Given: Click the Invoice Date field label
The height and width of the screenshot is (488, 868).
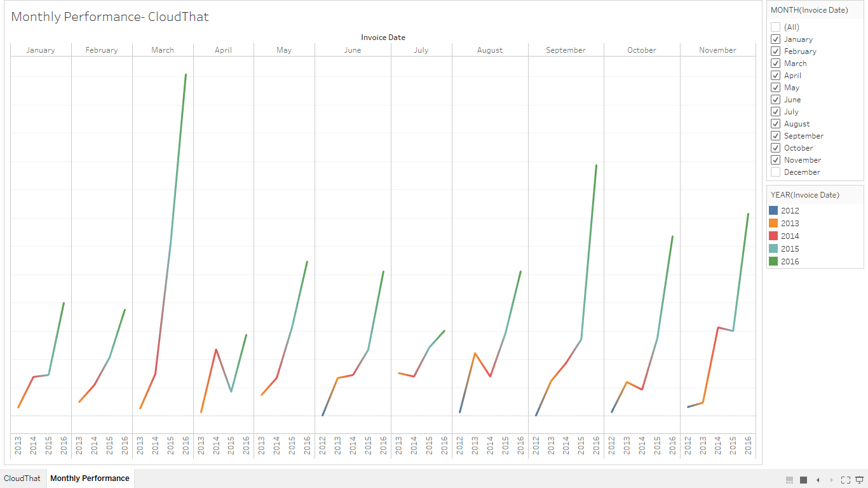Looking at the screenshot, I should click(x=383, y=37).
